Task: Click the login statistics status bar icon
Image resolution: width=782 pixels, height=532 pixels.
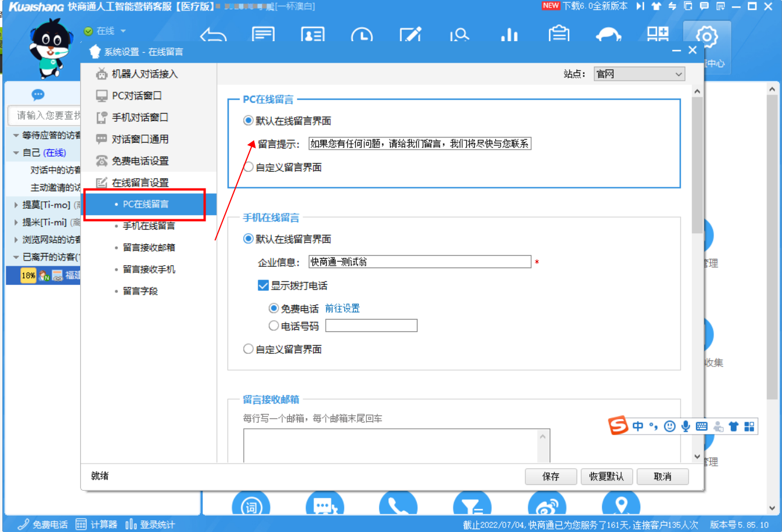Action: point(150,524)
